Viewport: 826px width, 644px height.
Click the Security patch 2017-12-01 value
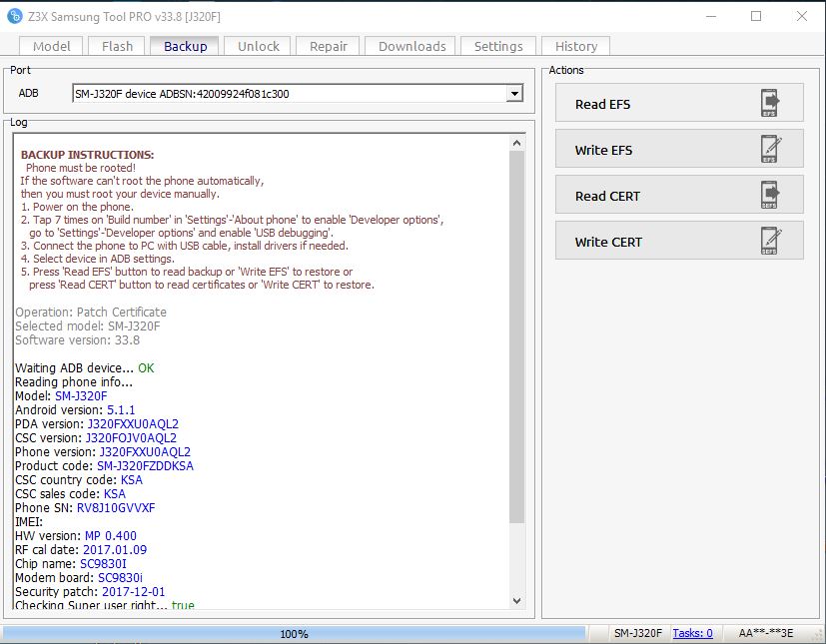click(x=133, y=591)
